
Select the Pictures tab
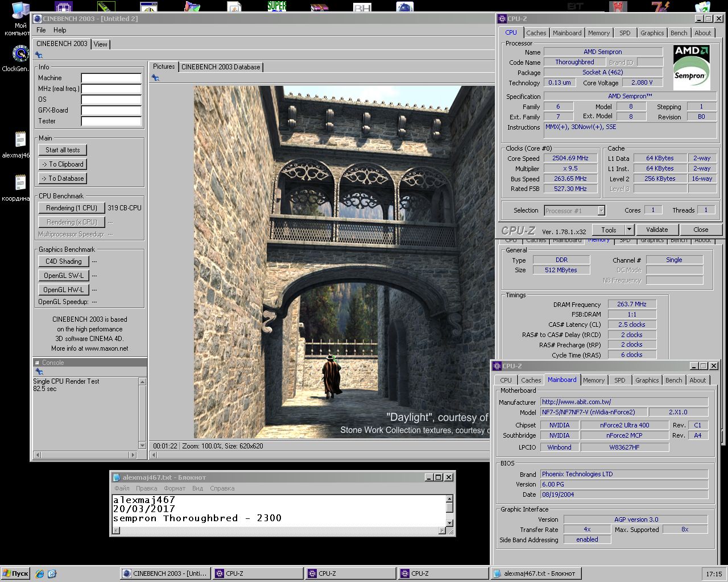[164, 66]
